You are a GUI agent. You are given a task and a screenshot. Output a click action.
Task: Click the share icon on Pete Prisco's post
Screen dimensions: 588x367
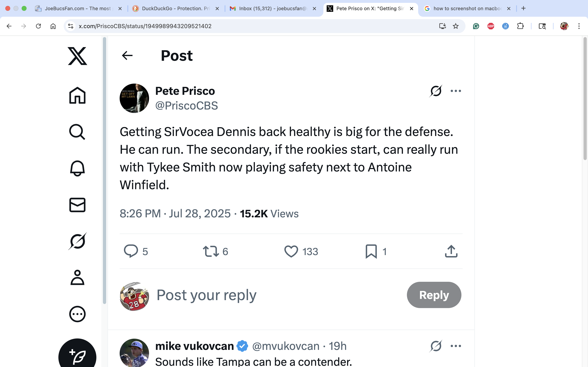pos(451,251)
